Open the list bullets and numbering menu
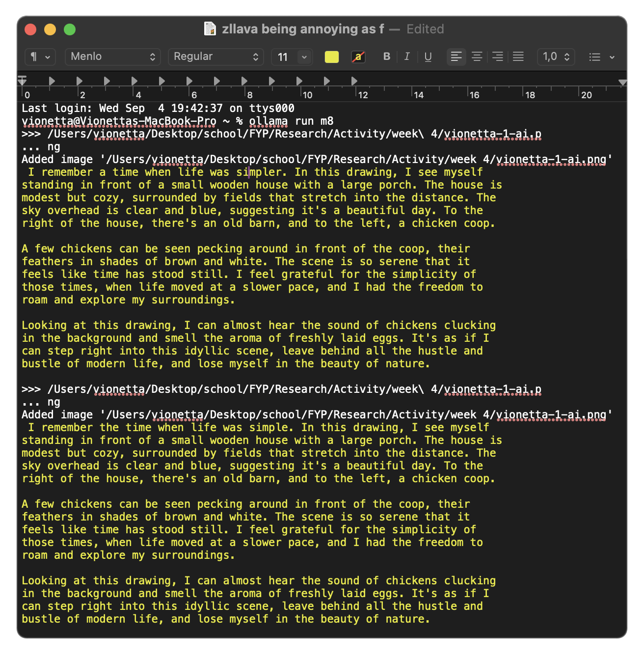Screen dimensions: 644x658 (601, 57)
